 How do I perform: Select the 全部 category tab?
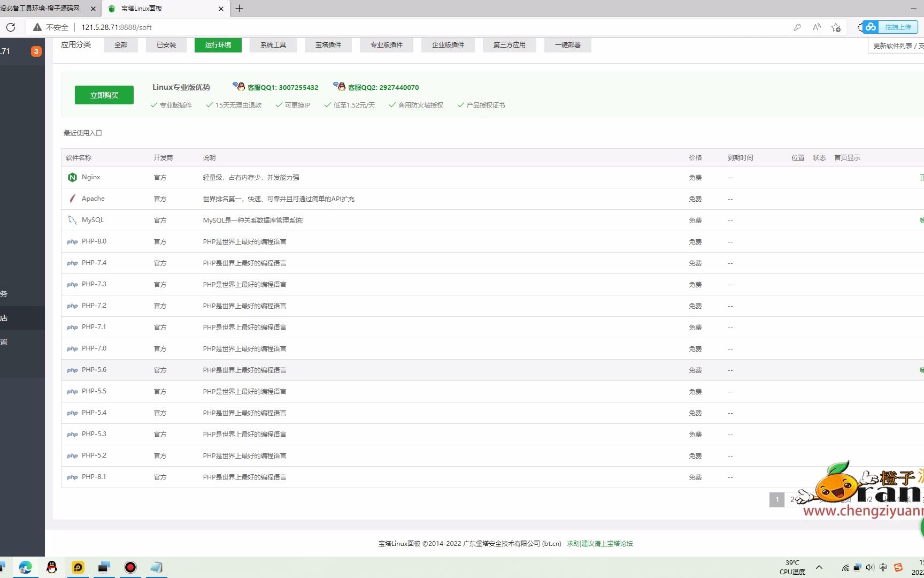click(121, 45)
